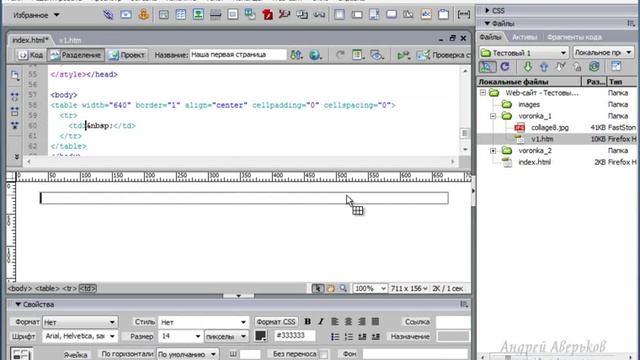The height and width of the screenshot is (360, 640).
Task: Open the Тестовый 1 site dropdown
Action: [x=524, y=53]
